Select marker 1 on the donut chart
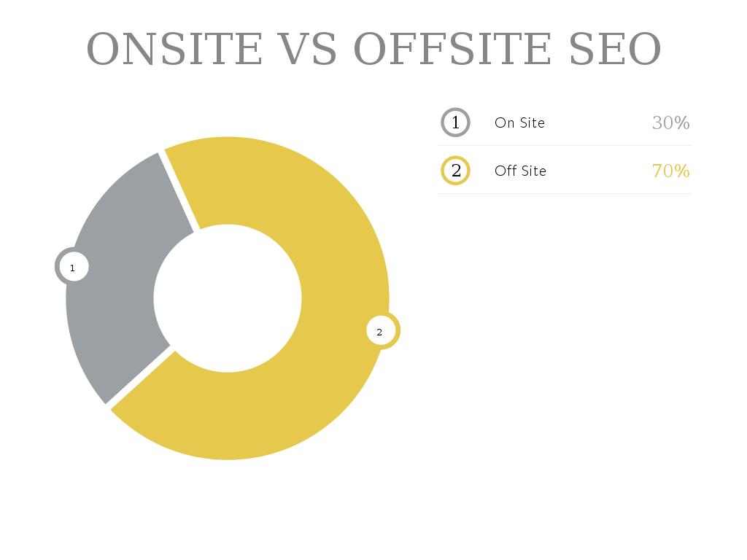Screen dimensions: 747x560 click(x=72, y=268)
